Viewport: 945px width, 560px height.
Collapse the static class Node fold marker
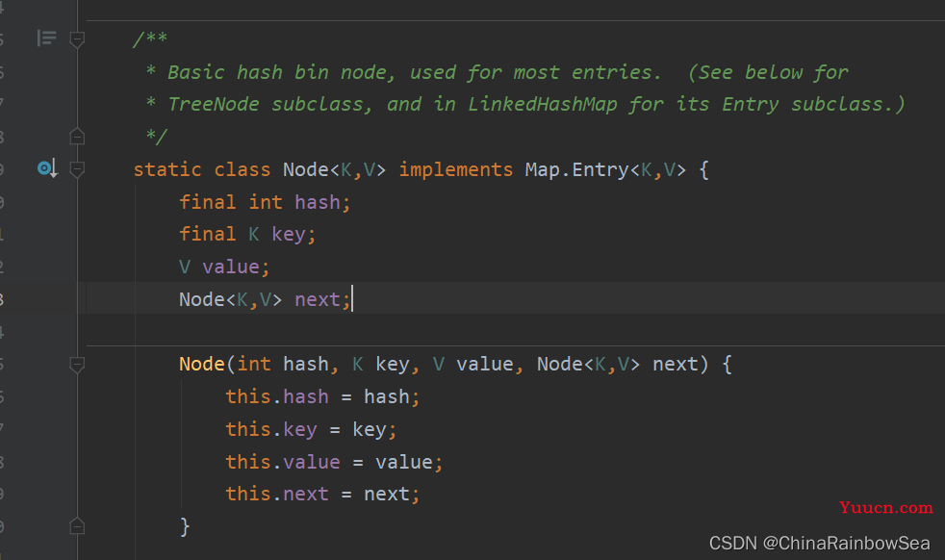point(77,169)
